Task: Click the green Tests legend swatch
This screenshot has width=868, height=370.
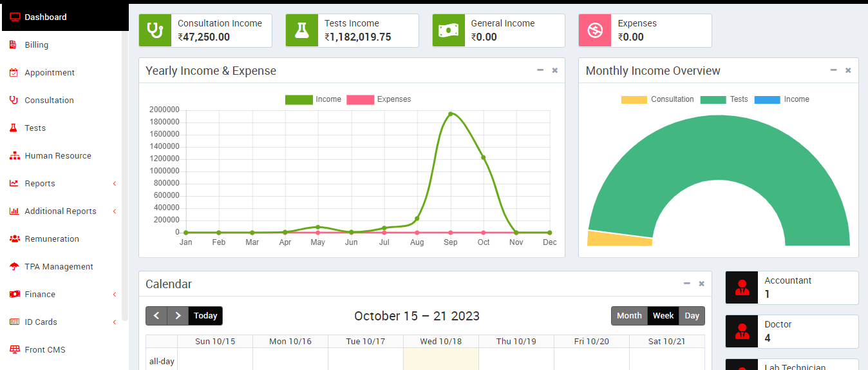Action: click(x=713, y=99)
